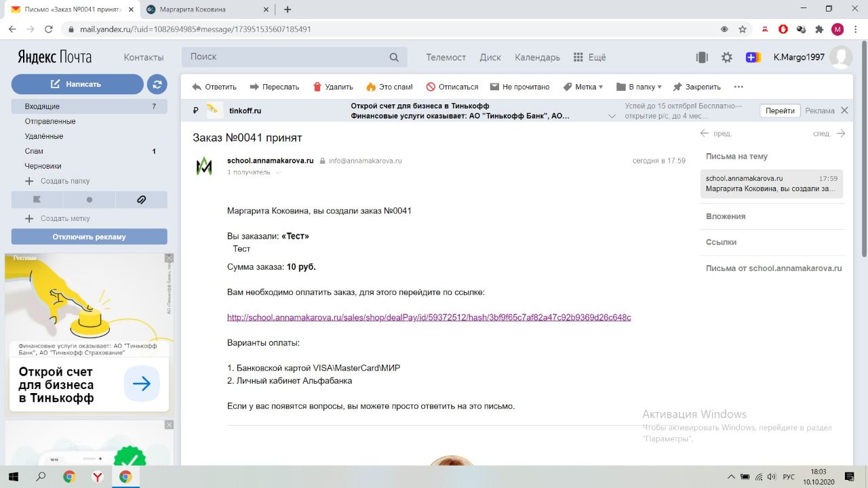This screenshot has height=488, width=868.
Task: Open more actions three-dots menu
Action: (738, 87)
